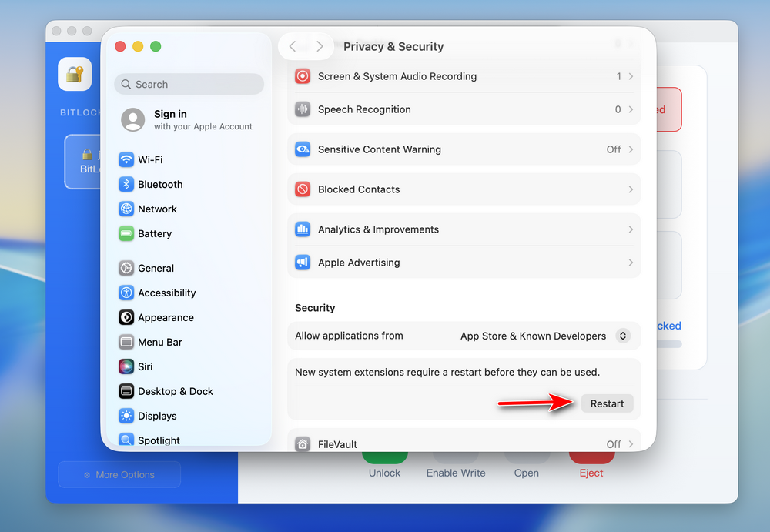Click the Analytics & Improvements chart icon

coord(303,229)
